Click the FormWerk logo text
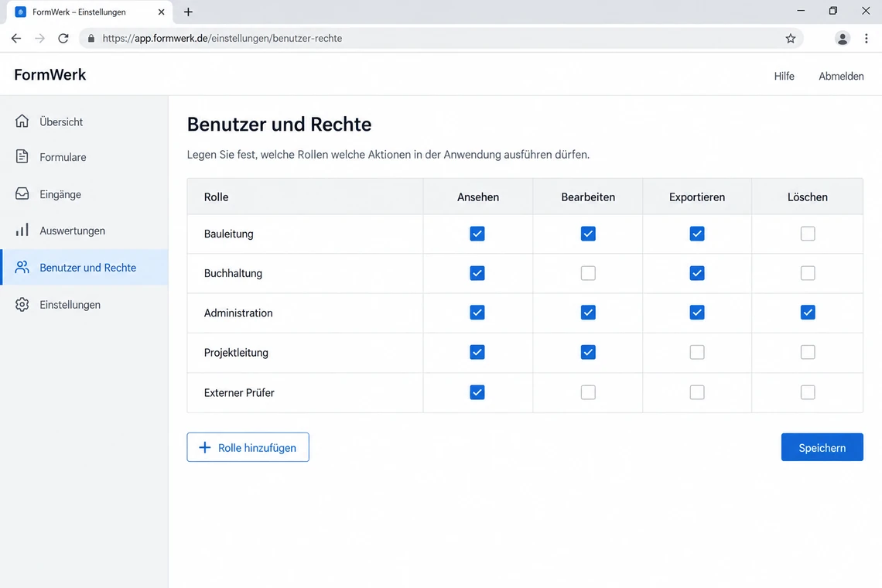Screen dimensions: 882x588 click(x=50, y=75)
